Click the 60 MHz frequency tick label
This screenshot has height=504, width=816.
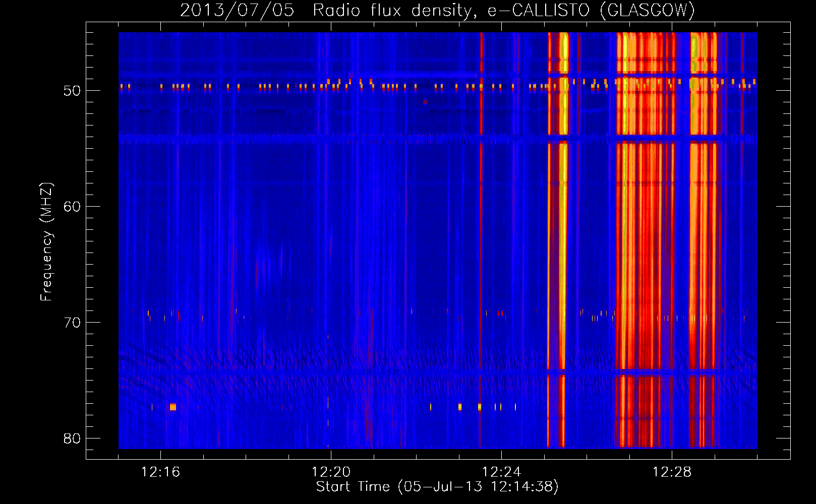72,207
